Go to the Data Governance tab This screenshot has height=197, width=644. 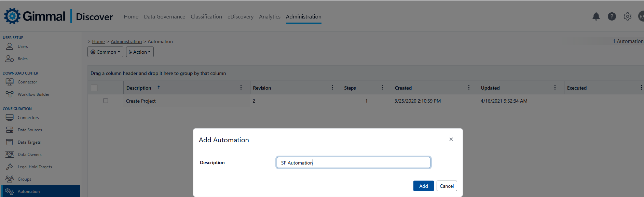(x=164, y=16)
